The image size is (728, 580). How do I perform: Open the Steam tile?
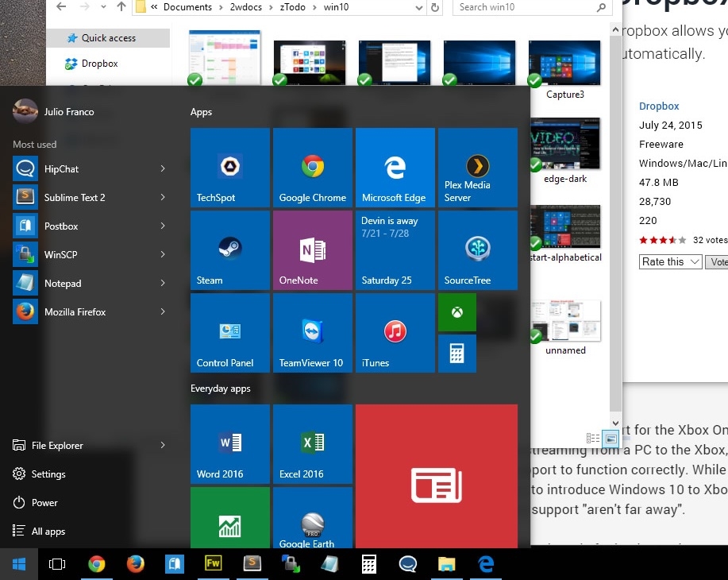click(x=230, y=250)
